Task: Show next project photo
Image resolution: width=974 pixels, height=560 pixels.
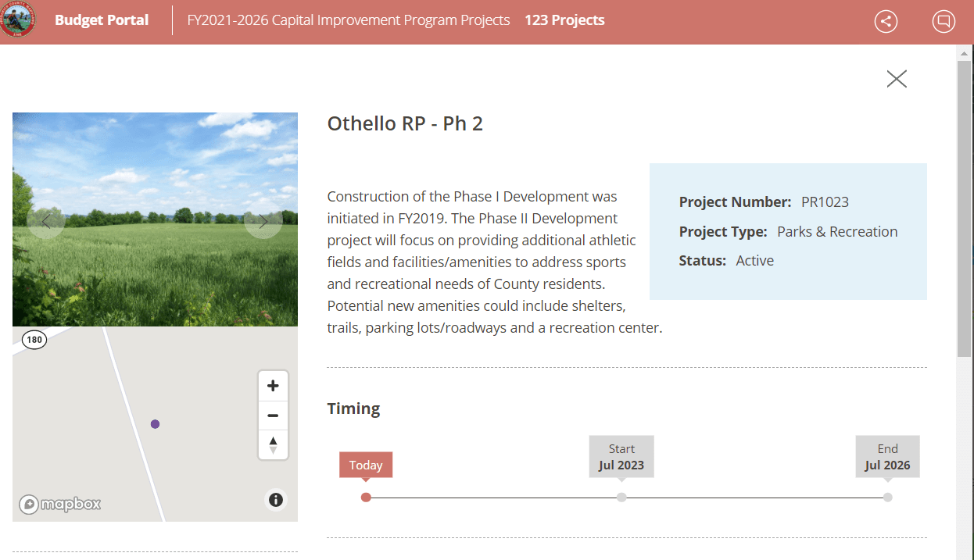Action: [263, 221]
